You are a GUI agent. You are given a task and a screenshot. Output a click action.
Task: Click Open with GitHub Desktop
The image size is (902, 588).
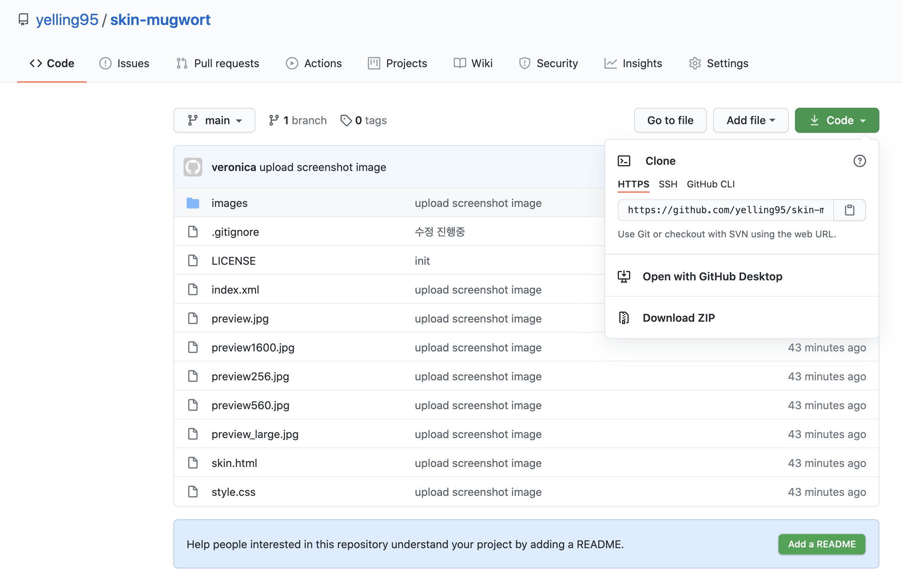point(712,276)
